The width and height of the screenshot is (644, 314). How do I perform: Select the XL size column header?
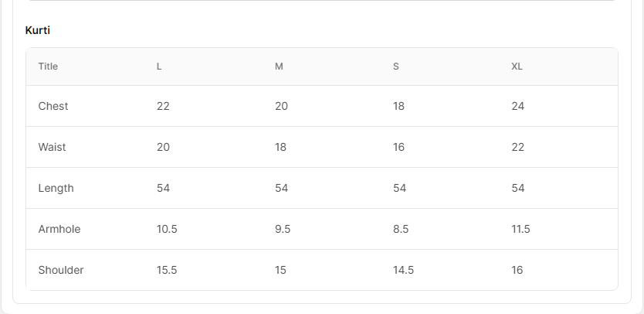point(517,67)
